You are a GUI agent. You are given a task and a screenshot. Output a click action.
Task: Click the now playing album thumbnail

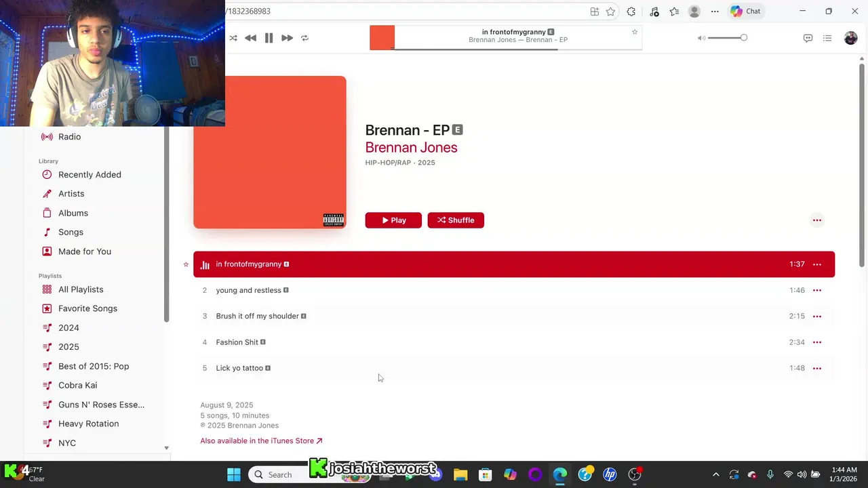[x=382, y=38]
